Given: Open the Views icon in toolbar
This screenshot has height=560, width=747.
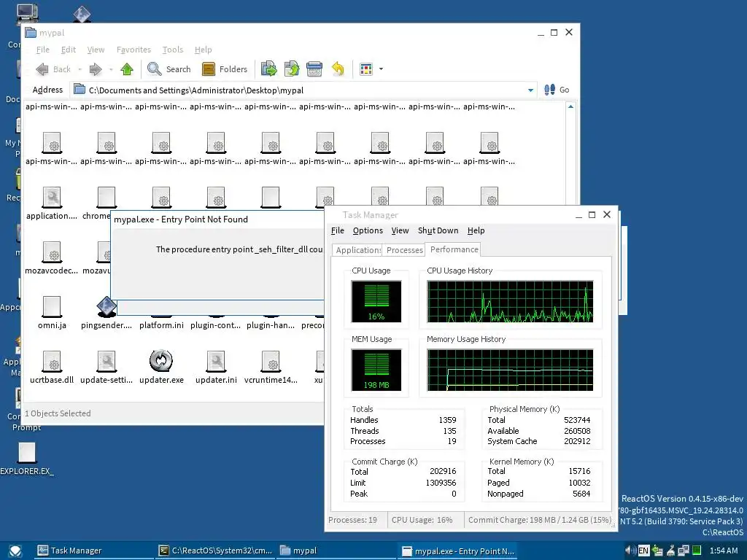Looking at the screenshot, I should coord(366,69).
